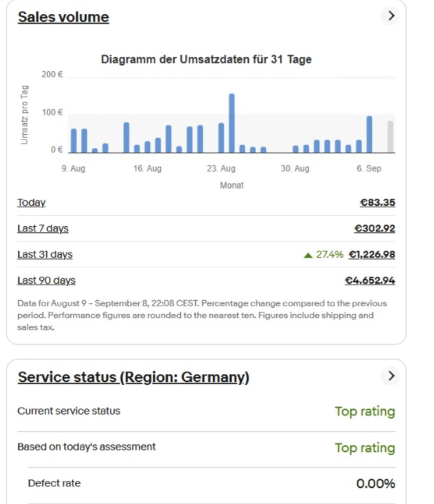Click the €83.35 today amount
The image size is (434, 504).
click(x=377, y=203)
